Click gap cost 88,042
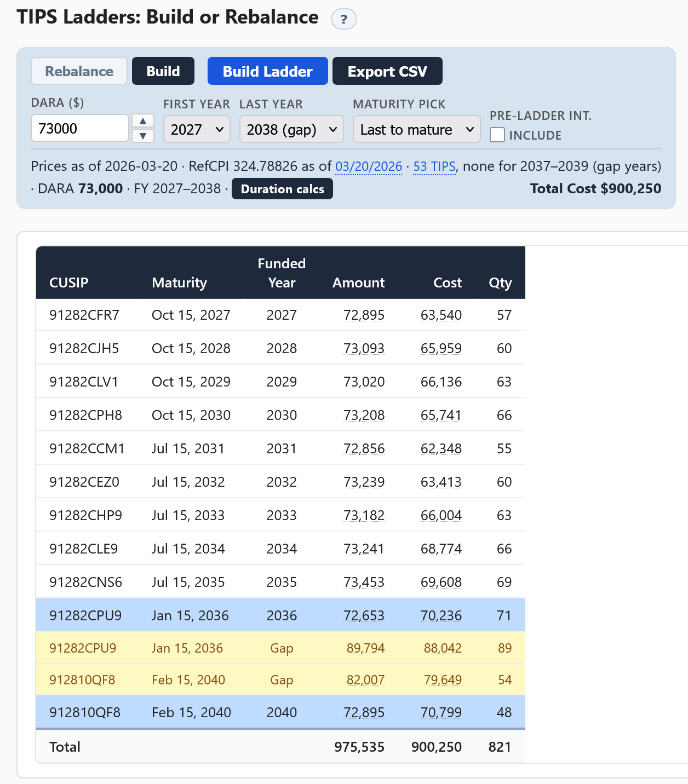Image resolution: width=688 pixels, height=784 pixels. click(443, 648)
